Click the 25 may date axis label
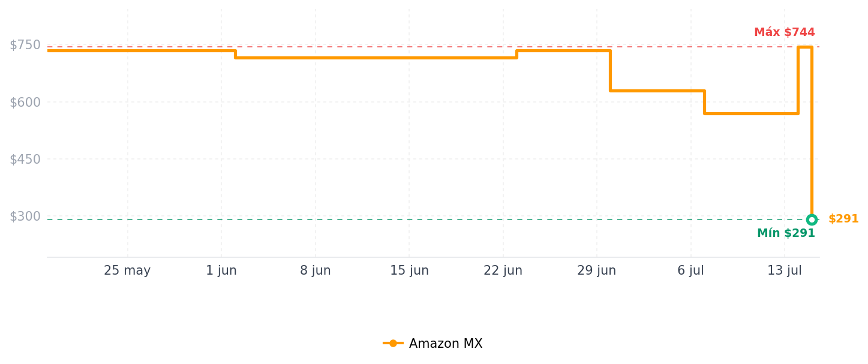 click(127, 270)
